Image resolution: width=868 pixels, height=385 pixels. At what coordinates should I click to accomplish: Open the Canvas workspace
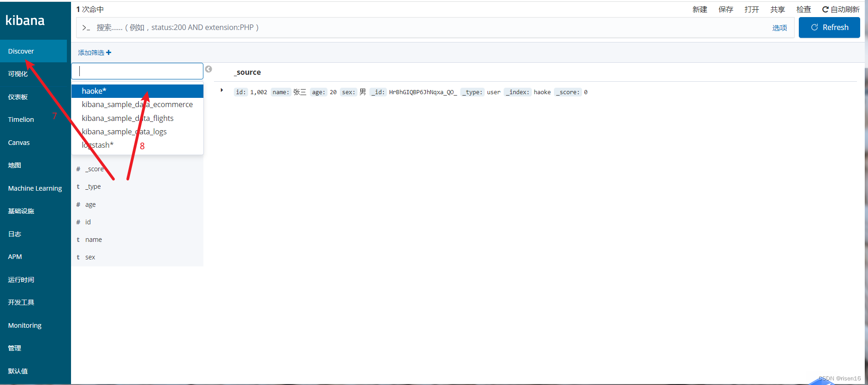point(19,143)
